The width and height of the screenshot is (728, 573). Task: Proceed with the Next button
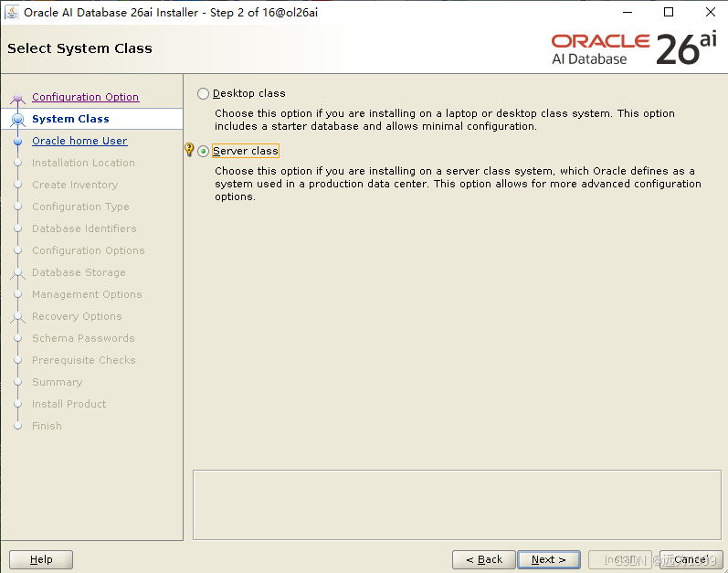click(x=549, y=559)
